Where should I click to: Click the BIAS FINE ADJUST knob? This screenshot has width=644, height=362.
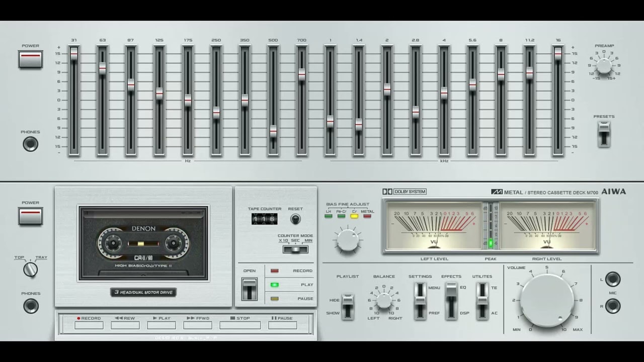point(348,240)
